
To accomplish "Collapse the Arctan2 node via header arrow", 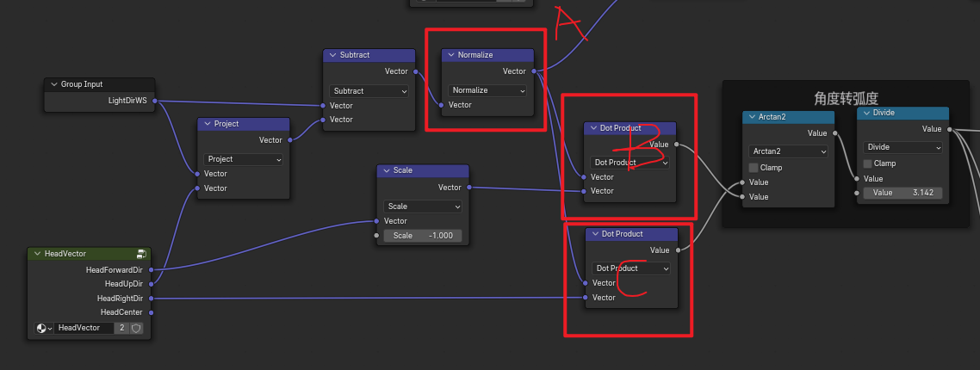I will point(752,117).
